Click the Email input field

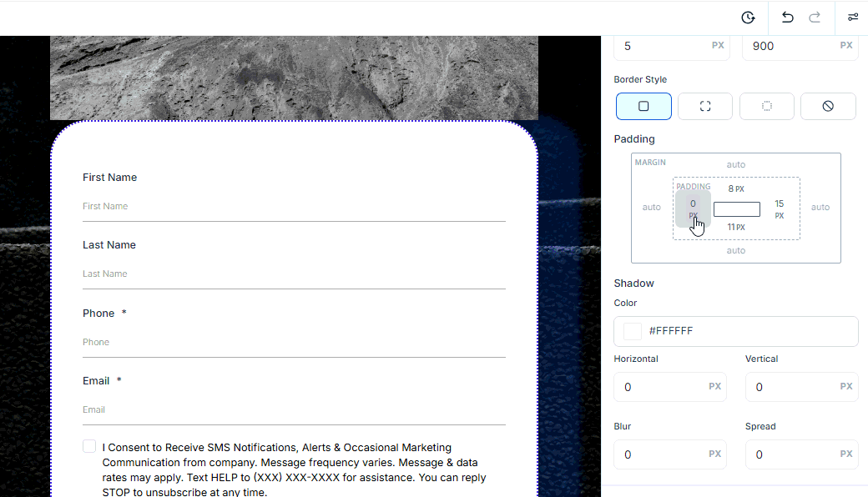[x=293, y=409]
